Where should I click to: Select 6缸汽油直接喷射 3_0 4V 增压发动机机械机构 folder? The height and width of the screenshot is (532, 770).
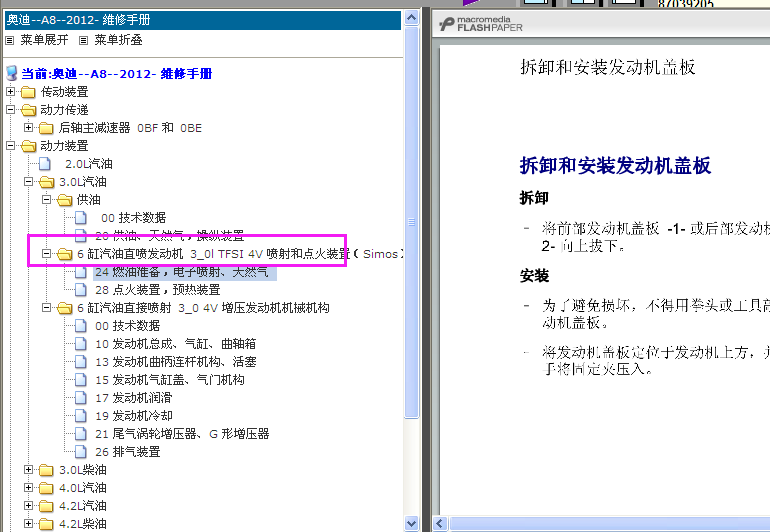pos(203,308)
